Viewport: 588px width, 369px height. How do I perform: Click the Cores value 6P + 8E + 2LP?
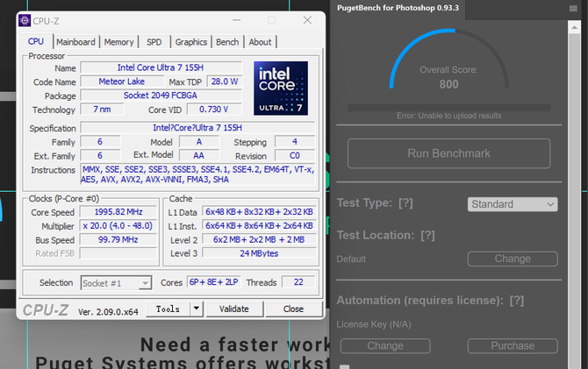point(214,282)
